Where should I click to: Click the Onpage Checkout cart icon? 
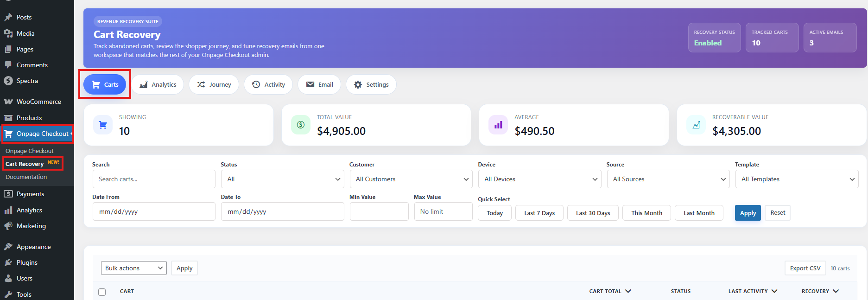click(x=8, y=134)
